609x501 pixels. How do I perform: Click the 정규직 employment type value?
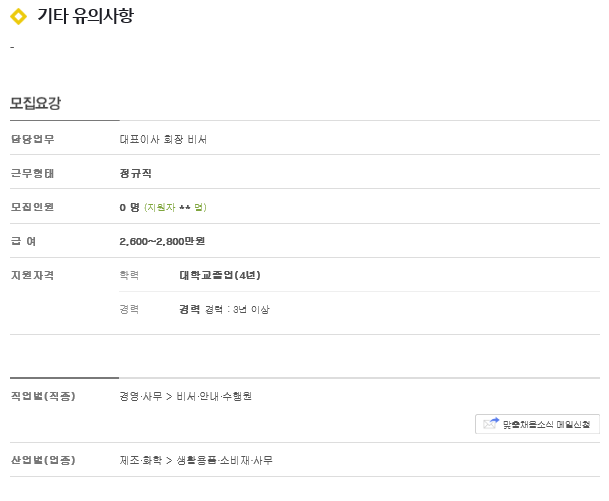[135, 173]
